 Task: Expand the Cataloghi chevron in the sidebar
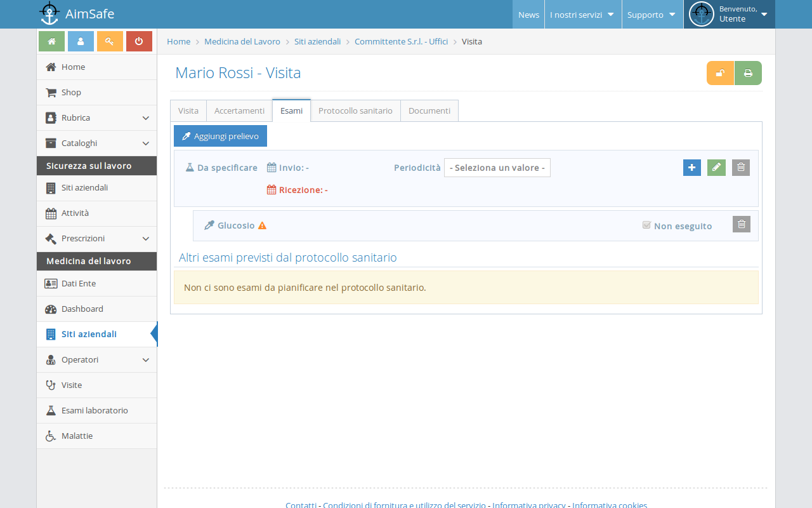pos(146,144)
